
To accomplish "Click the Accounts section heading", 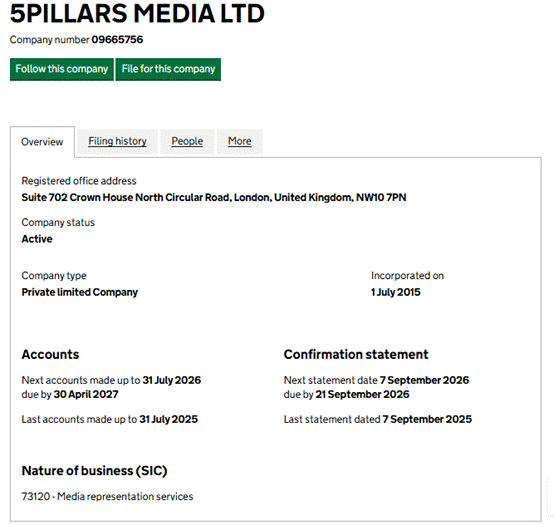I will 50,354.
